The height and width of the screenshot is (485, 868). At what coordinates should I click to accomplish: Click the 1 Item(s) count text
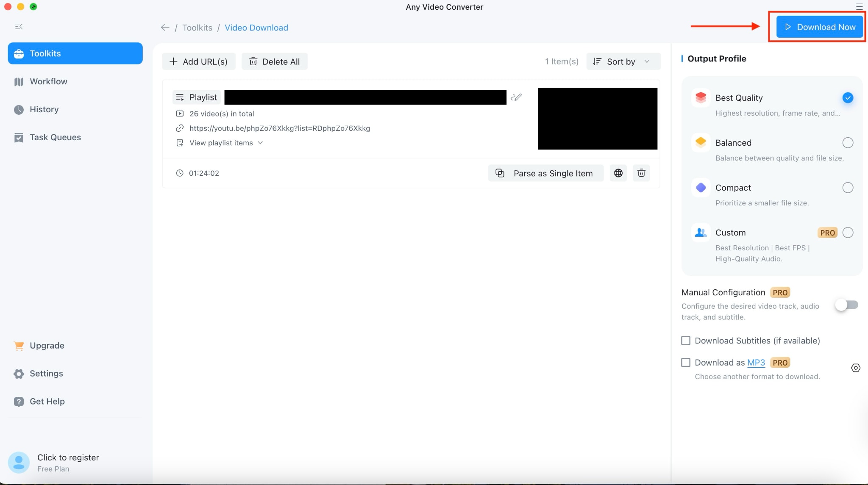pyautogui.click(x=562, y=61)
